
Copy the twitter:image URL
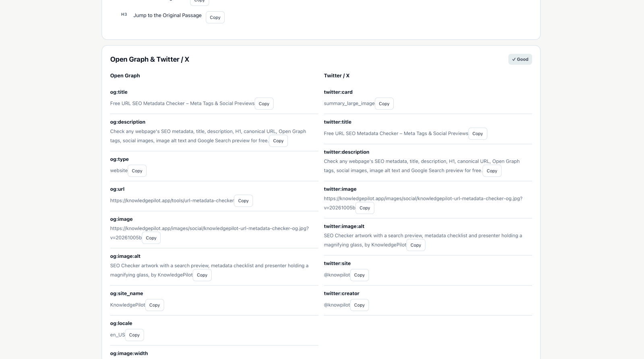[x=365, y=208]
